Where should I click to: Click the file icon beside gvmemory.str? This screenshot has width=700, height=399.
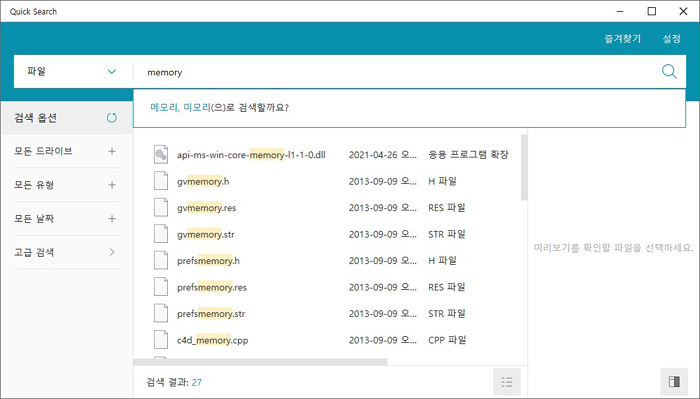(x=161, y=234)
